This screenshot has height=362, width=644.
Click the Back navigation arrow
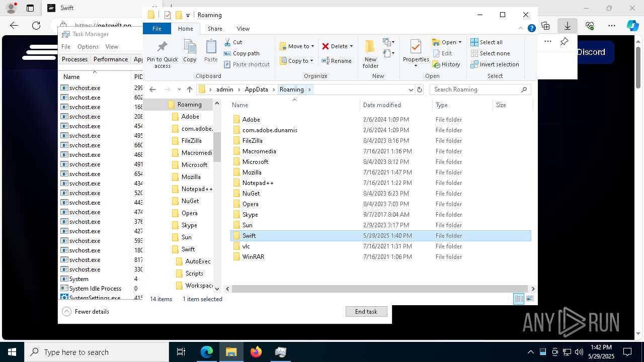(x=152, y=89)
